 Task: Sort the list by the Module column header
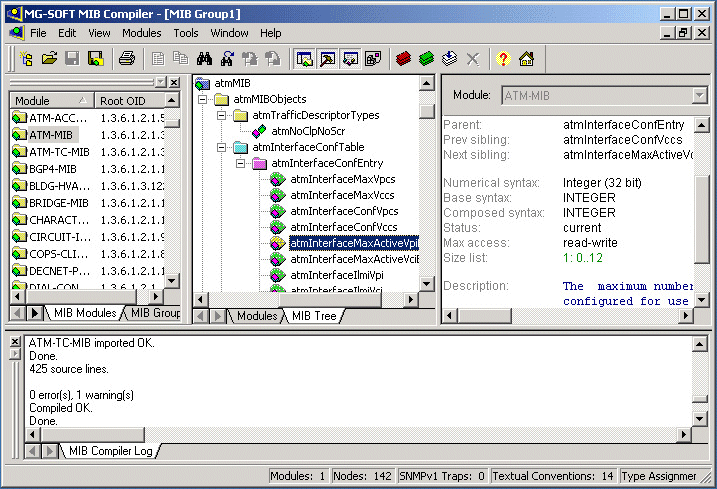point(51,101)
